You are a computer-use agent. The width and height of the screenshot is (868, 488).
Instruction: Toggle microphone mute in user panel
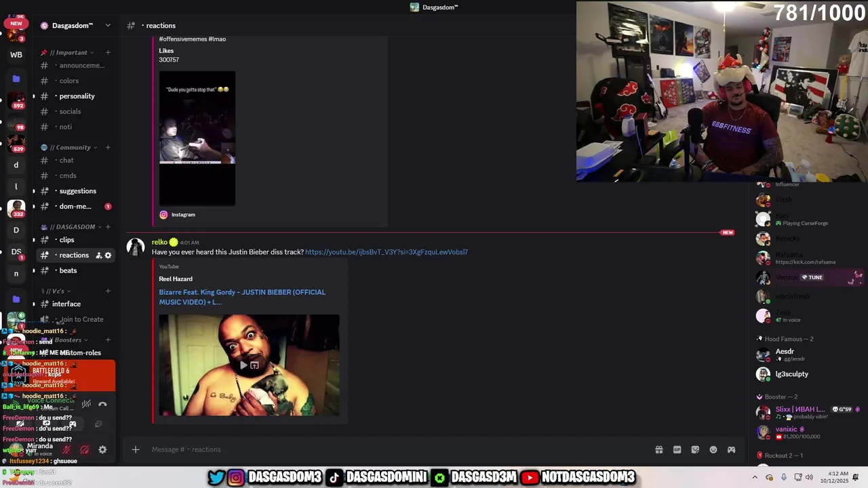[66, 449]
